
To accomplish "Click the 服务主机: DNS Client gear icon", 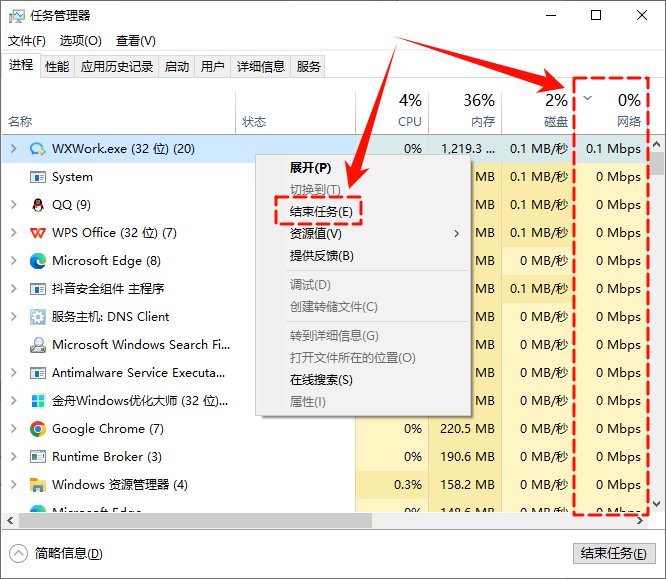I will pyautogui.click(x=38, y=317).
